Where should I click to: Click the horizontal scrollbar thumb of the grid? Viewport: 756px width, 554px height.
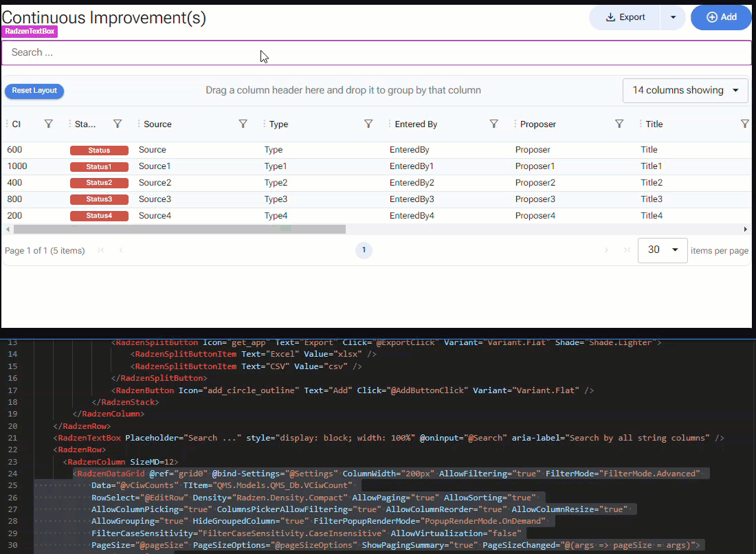coord(179,230)
